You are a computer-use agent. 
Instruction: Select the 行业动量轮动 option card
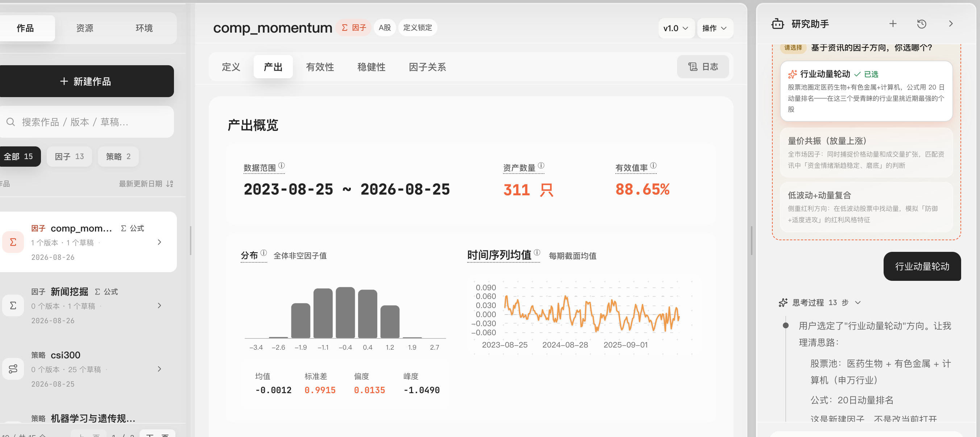pyautogui.click(x=866, y=91)
